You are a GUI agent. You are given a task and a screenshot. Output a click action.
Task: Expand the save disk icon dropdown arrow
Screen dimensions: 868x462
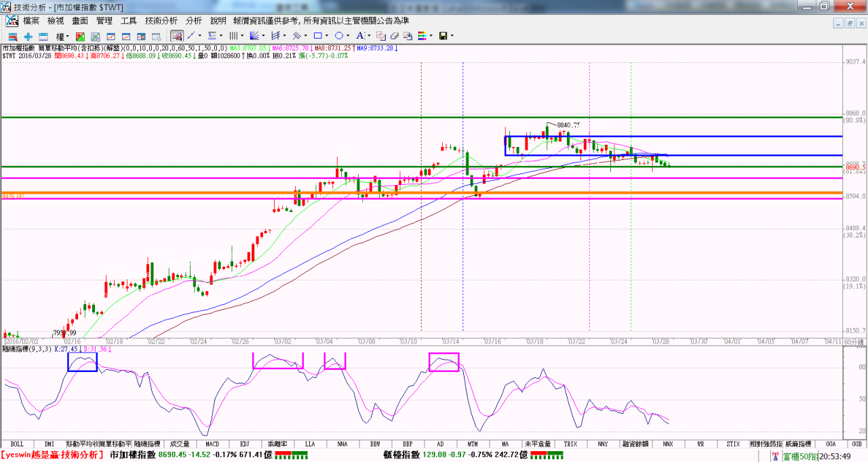pos(452,36)
